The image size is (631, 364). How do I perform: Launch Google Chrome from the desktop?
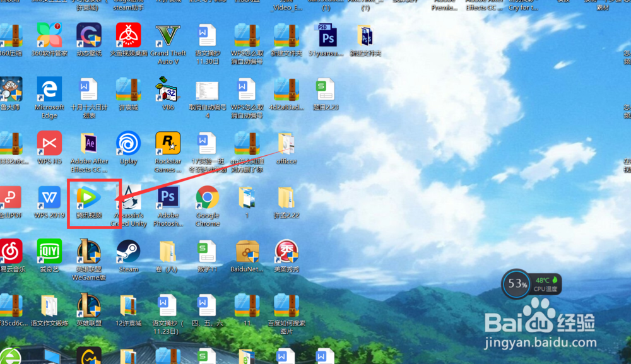coord(207,197)
